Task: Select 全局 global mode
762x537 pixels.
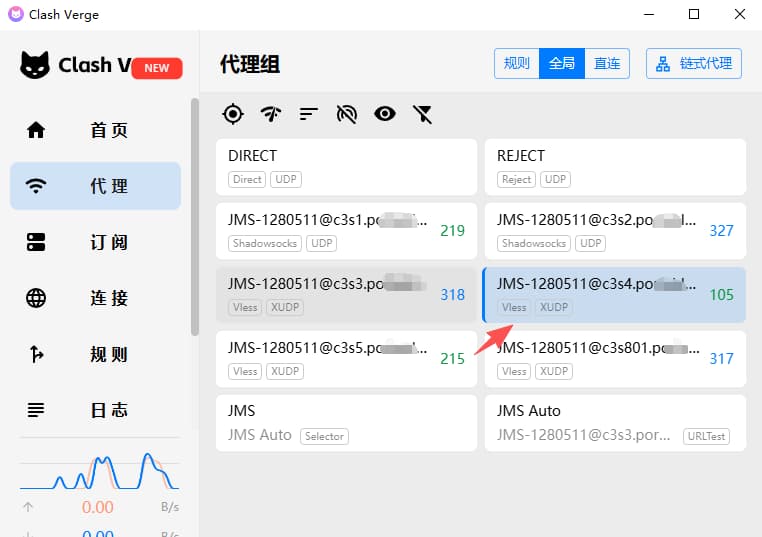Action: (562, 63)
